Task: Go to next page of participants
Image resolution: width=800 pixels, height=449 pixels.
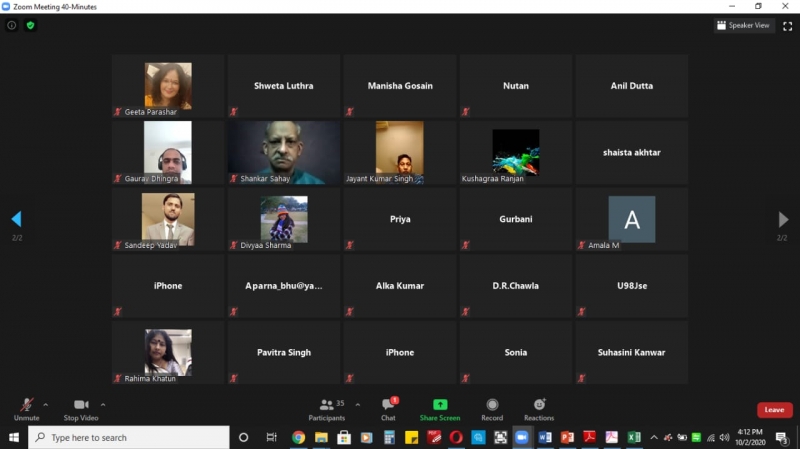Action: click(x=783, y=219)
